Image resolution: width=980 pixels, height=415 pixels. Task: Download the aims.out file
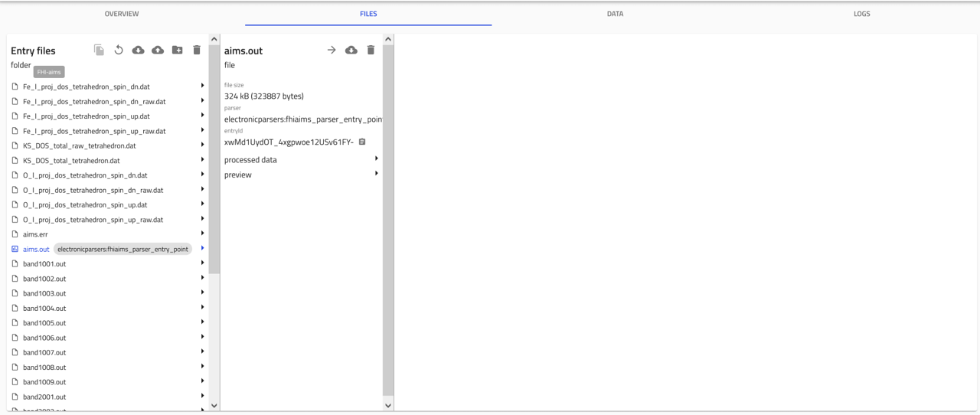pos(351,50)
